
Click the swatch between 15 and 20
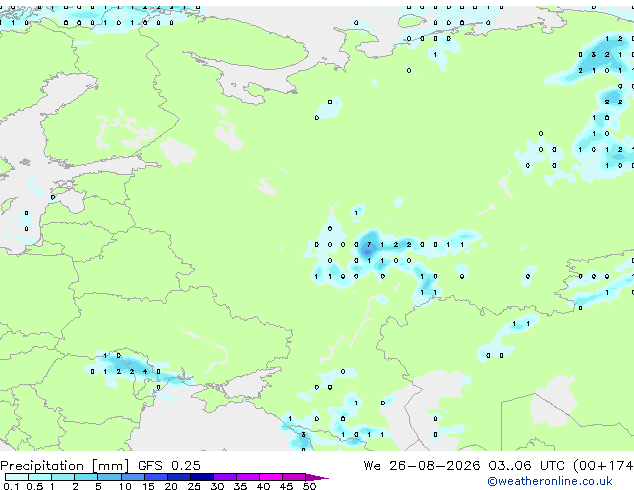[156, 477]
